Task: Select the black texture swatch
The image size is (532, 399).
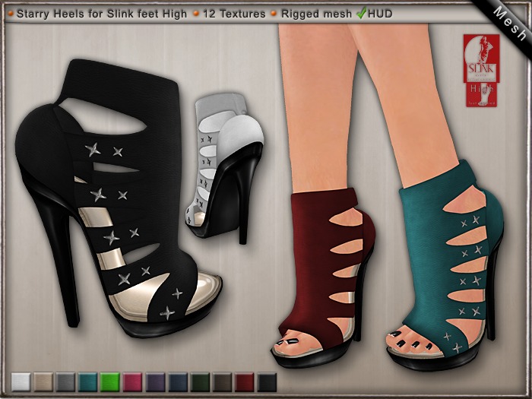Action: (x=267, y=382)
